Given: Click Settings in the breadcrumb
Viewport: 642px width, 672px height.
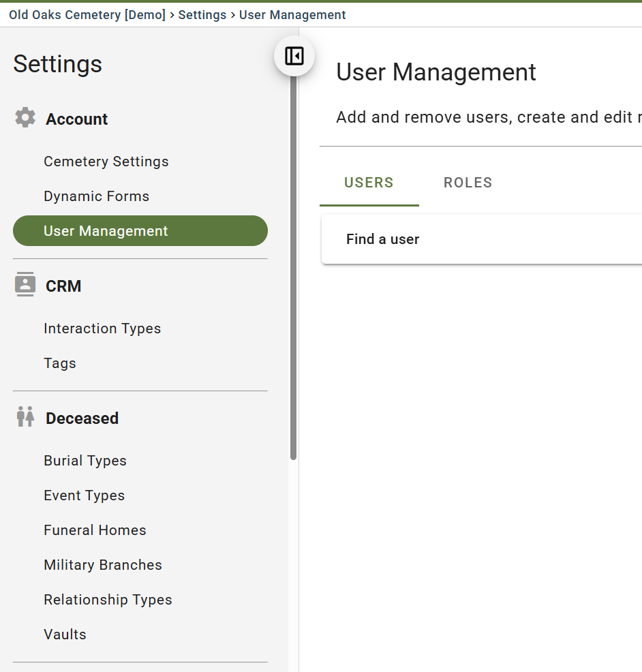Looking at the screenshot, I should click(x=202, y=15).
